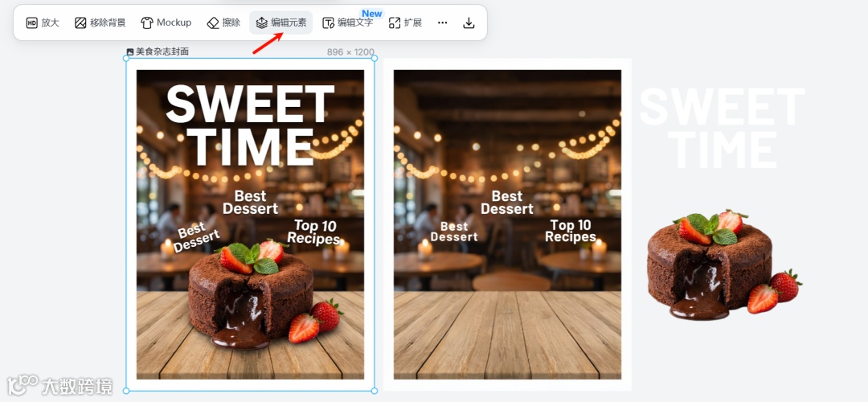Screen dimensions: 868x402
Task: Choose the 擦除 eraser tool
Action: coord(223,23)
